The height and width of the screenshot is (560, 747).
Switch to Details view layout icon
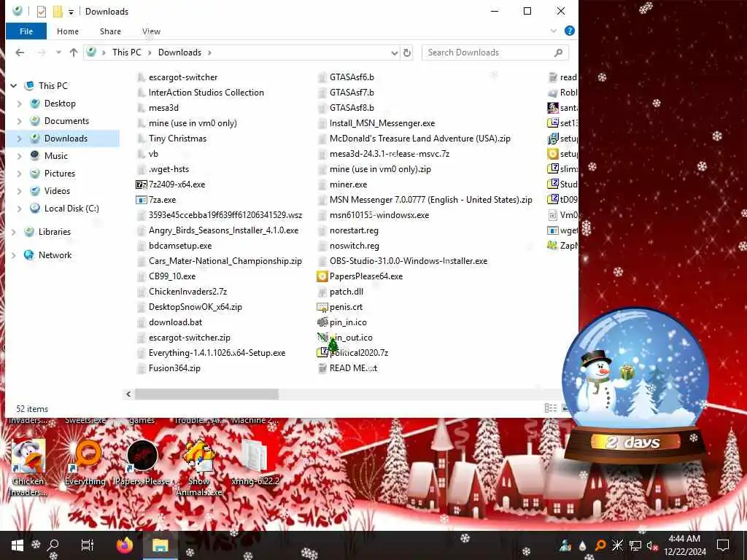click(551, 408)
